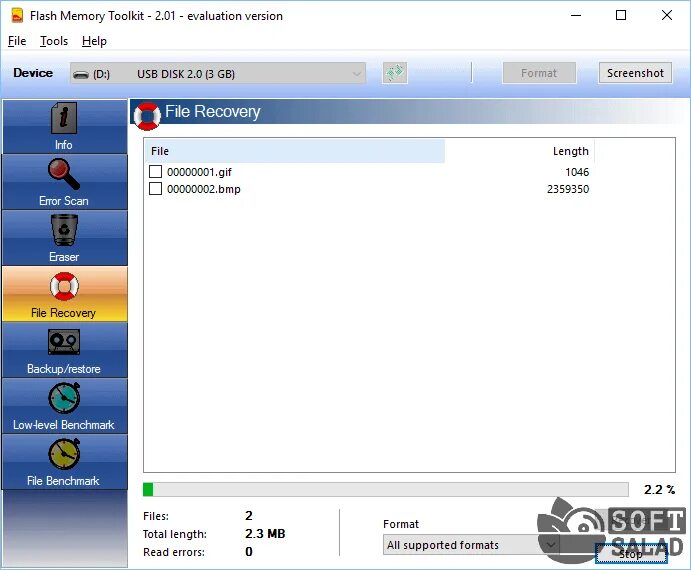Sort by the Length column header
This screenshot has height=570, width=691.
[x=520, y=151]
